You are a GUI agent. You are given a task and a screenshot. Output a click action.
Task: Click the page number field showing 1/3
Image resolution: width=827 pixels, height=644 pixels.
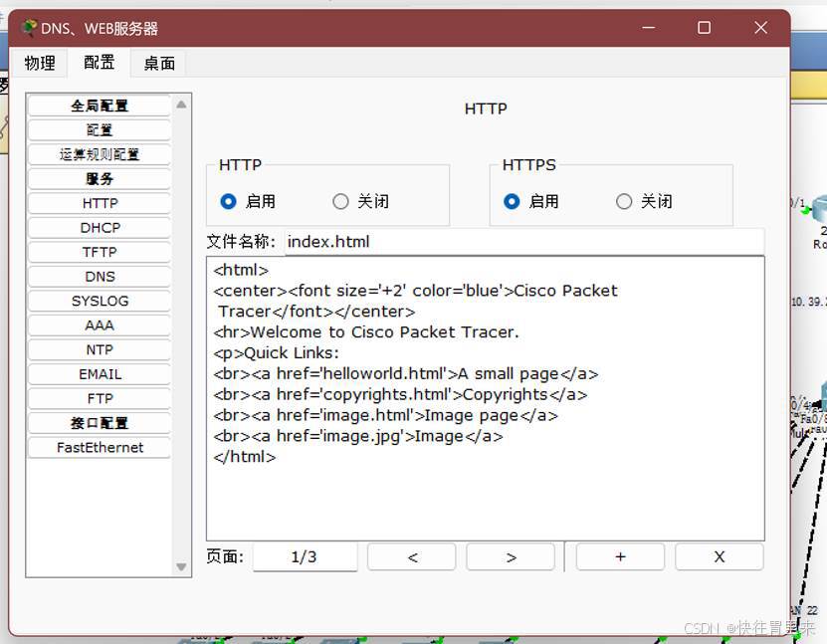(x=305, y=557)
